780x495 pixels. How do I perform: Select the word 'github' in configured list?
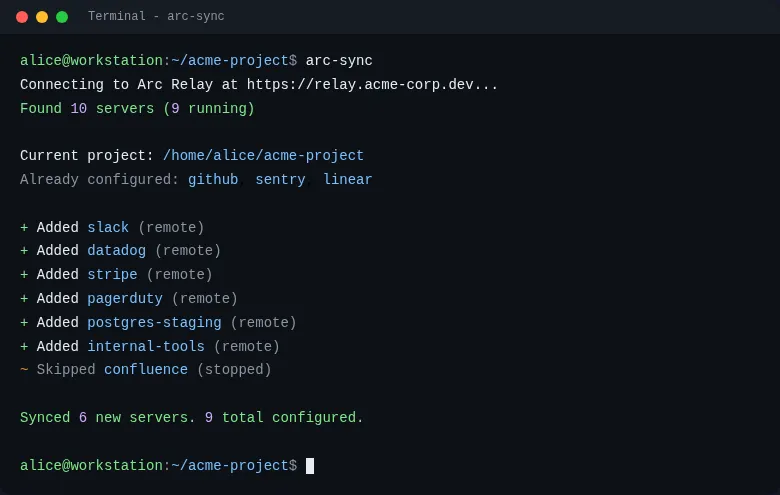coord(213,180)
